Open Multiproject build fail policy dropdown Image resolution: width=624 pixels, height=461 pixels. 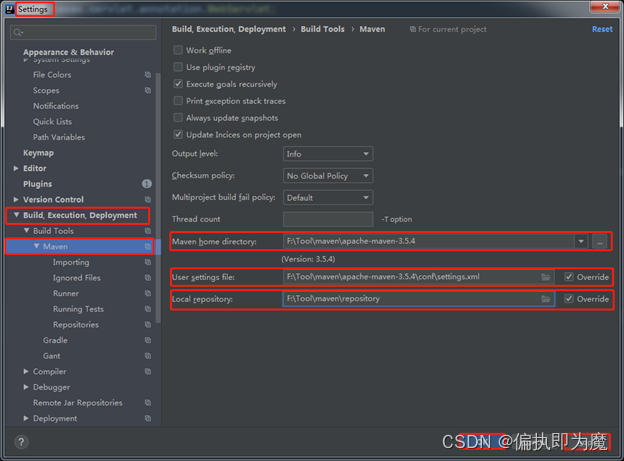point(328,197)
